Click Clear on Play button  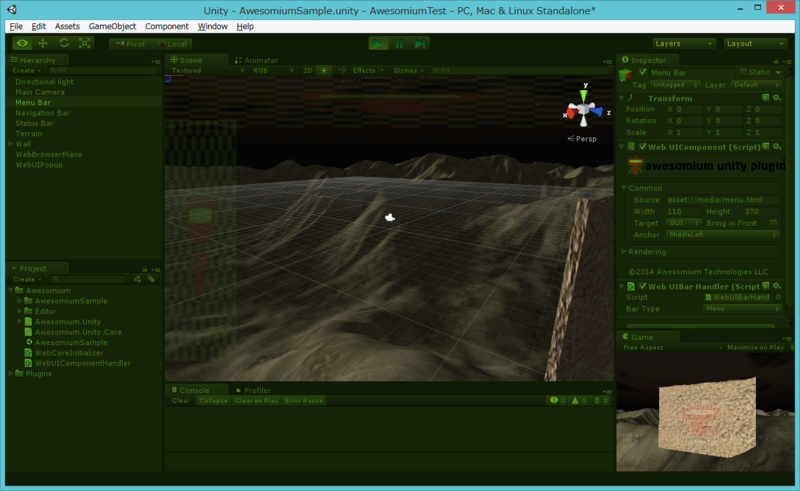257,401
